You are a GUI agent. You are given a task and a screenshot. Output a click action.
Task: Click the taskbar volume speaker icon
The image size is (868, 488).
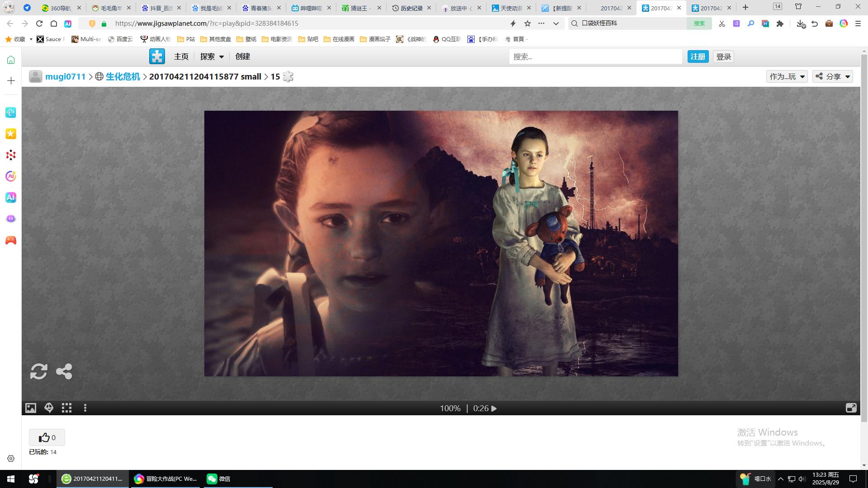(802, 479)
